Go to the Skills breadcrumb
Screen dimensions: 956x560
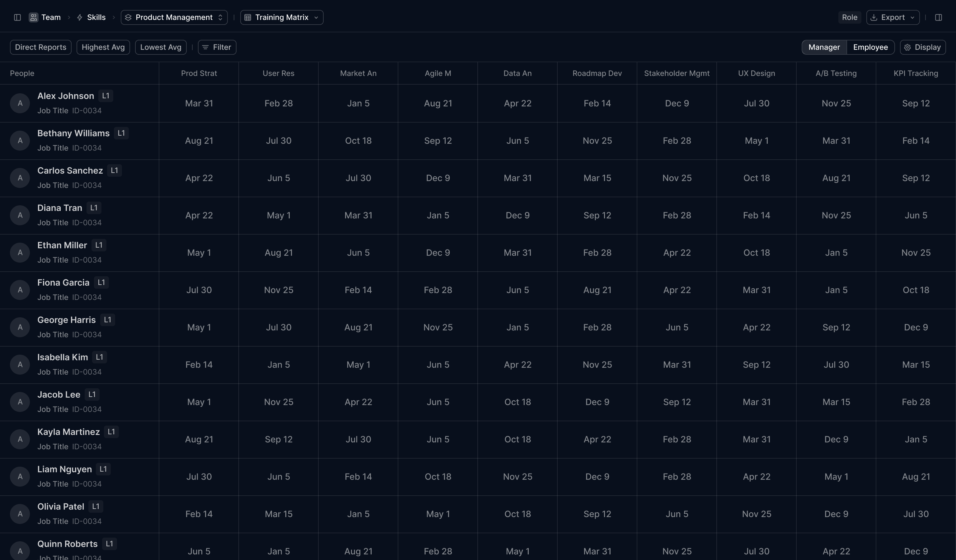96,17
